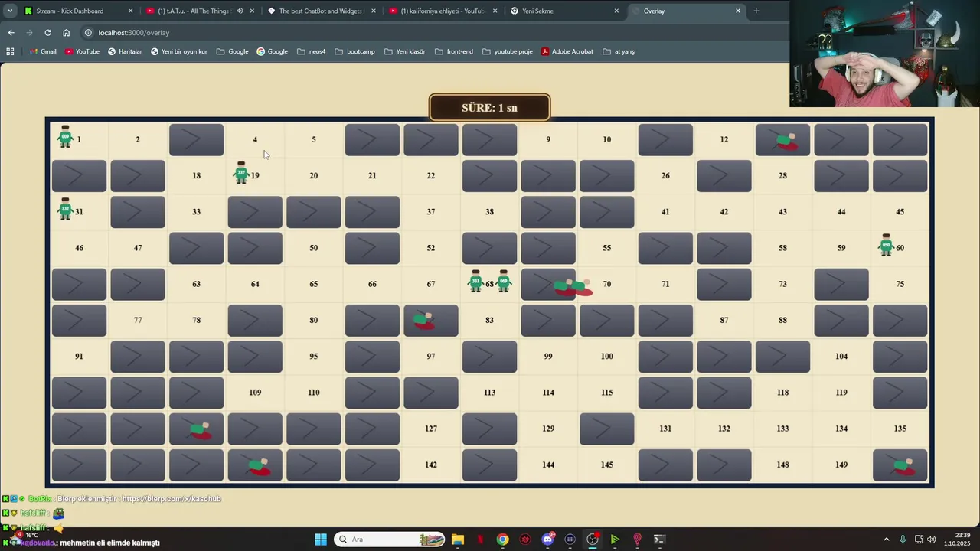Open the Gmail bookmark
The height and width of the screenshot is (551, 980).
click(x=43, y=51)
